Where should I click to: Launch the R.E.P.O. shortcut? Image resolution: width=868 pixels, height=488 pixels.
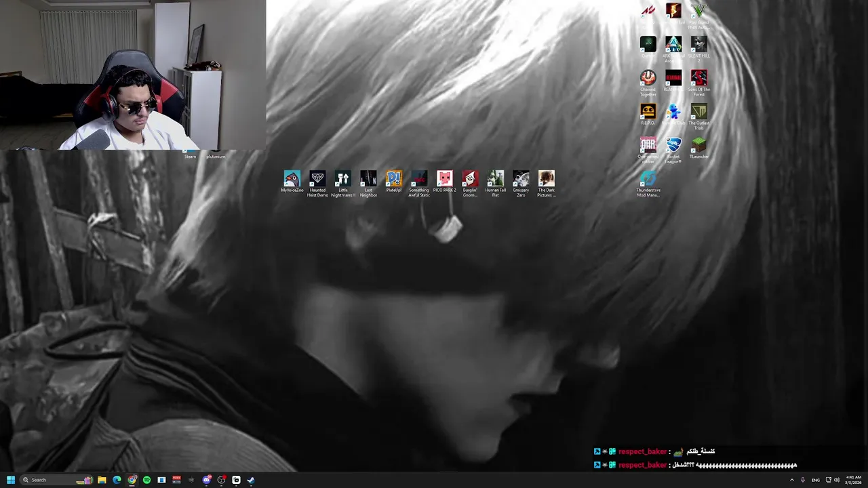click(648, 114)
